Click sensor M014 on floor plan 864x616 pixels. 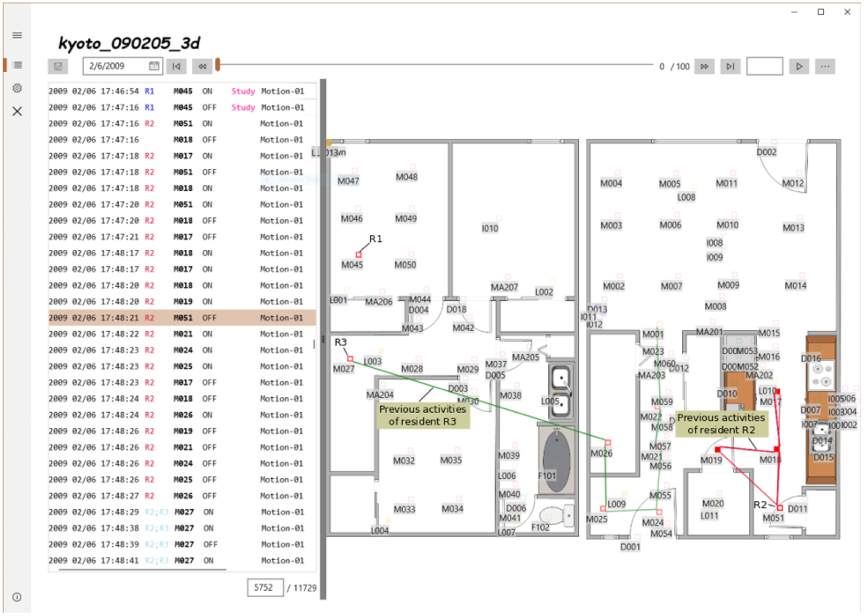tap(795, 286)
